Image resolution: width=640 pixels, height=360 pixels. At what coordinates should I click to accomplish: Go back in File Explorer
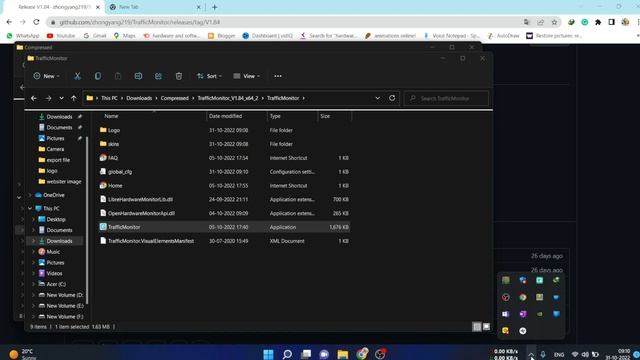tap(34, 98)
